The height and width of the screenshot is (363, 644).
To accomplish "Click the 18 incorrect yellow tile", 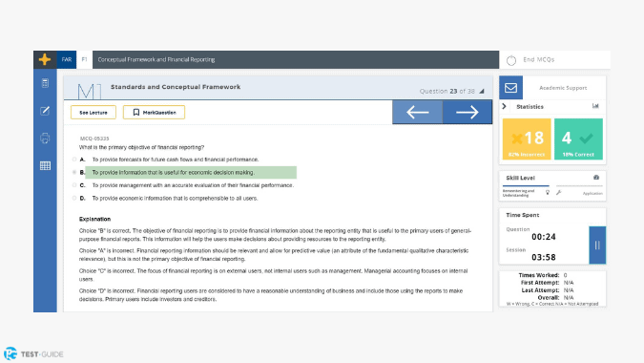I will click(x=527, y=139).
